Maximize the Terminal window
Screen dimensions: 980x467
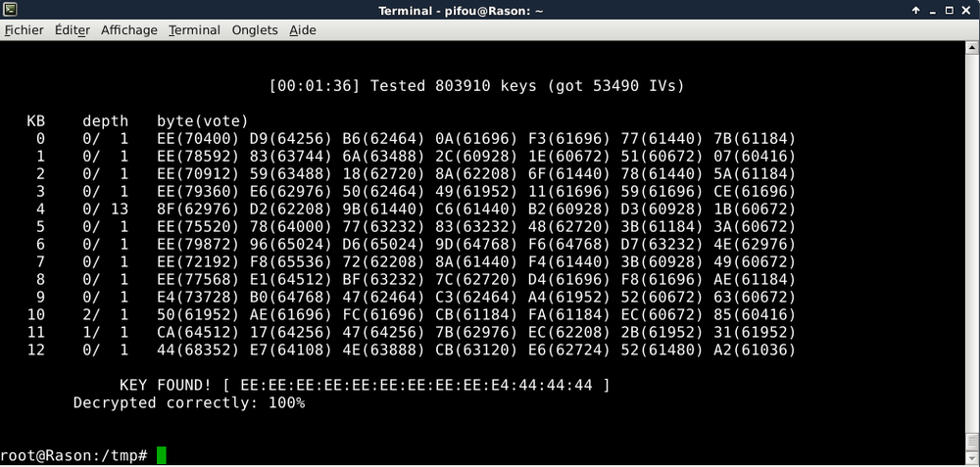pyautogui.click(x=950, y=10)
